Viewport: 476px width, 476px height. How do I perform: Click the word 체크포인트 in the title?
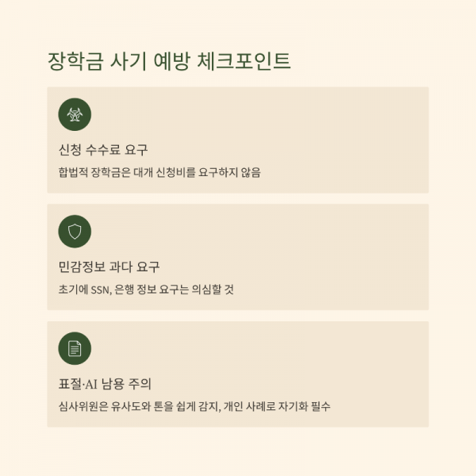244,61
